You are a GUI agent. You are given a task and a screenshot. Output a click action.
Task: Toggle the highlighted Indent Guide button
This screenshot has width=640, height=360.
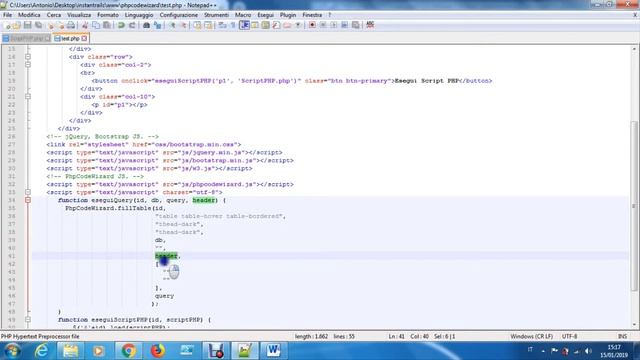pyautogui.click(x=244, y=25)
